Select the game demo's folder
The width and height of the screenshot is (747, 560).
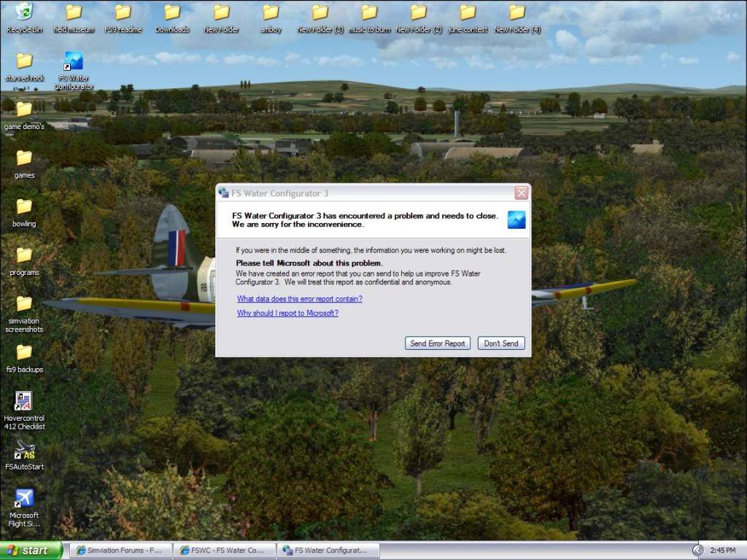pos(24,116)
